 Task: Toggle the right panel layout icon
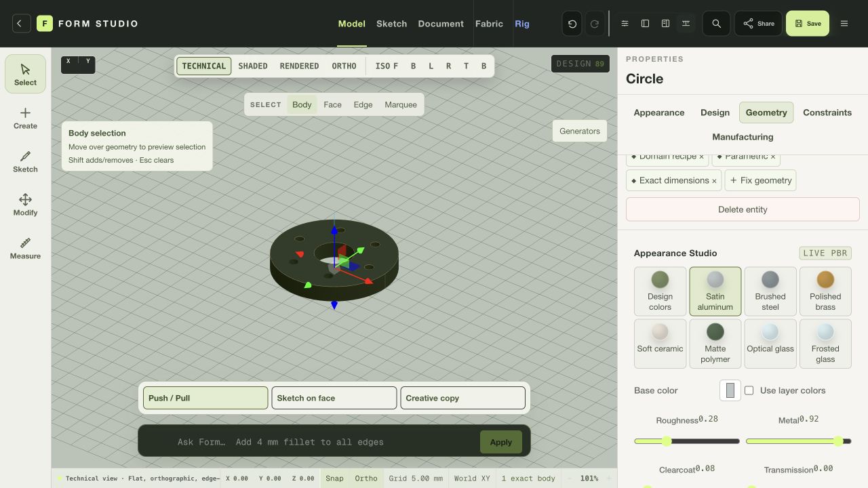coord(666,24)
